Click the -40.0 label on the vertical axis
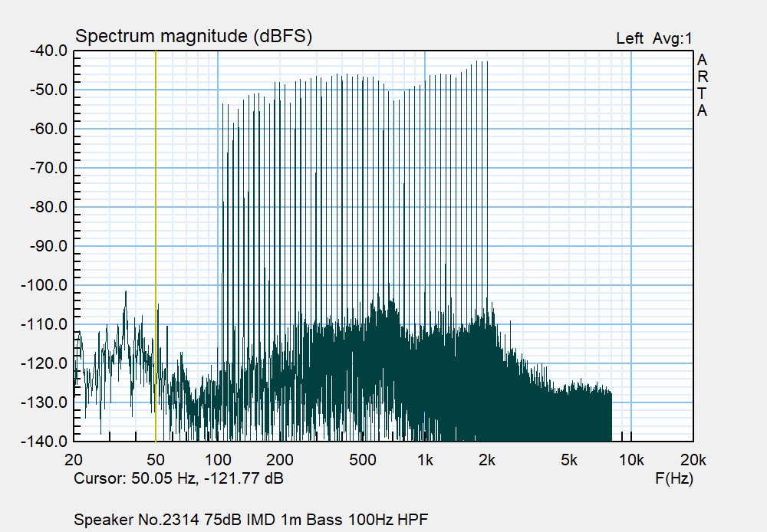 pyautogui.click(x=48, y=51)
